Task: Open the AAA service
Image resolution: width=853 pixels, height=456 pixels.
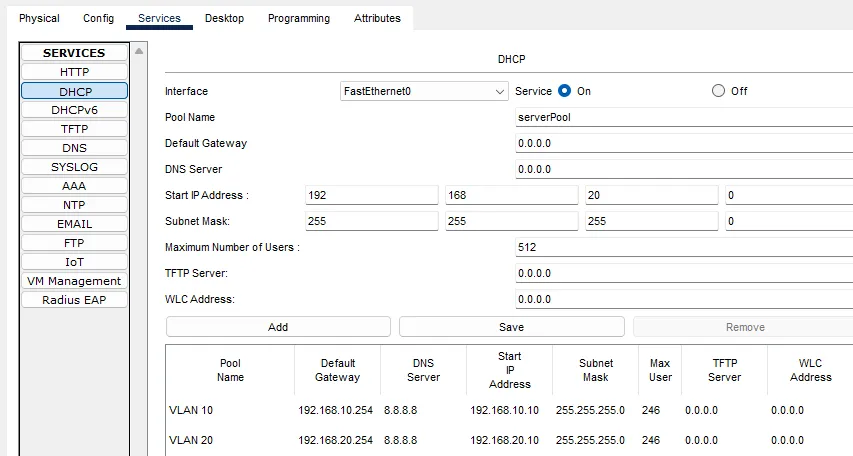Action: coord(75,186)
